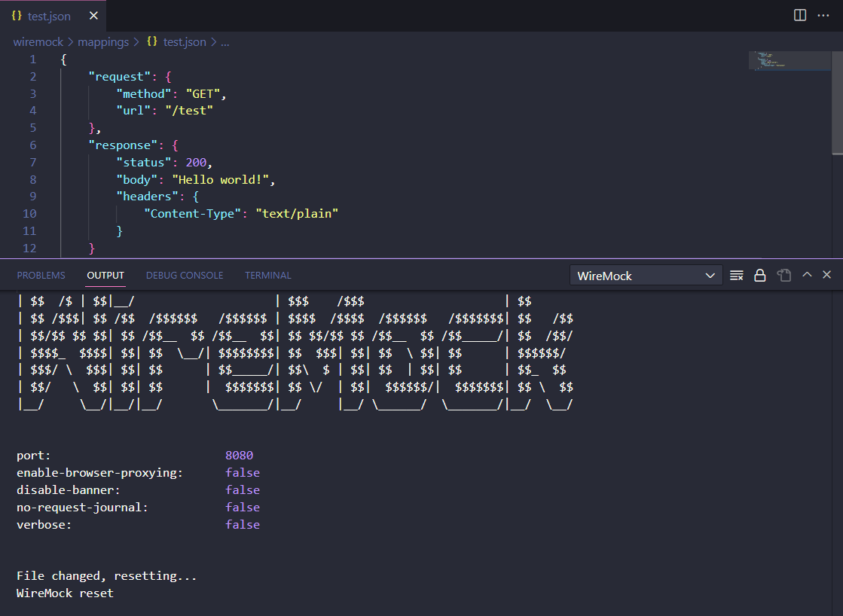Click the split editor right icon
The width and height of the screenshot is (843, 616).
pos(800,16)
